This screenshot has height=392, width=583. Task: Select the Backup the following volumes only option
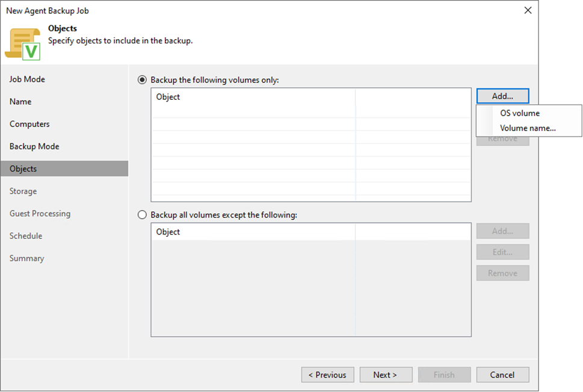tap(142, 79)
